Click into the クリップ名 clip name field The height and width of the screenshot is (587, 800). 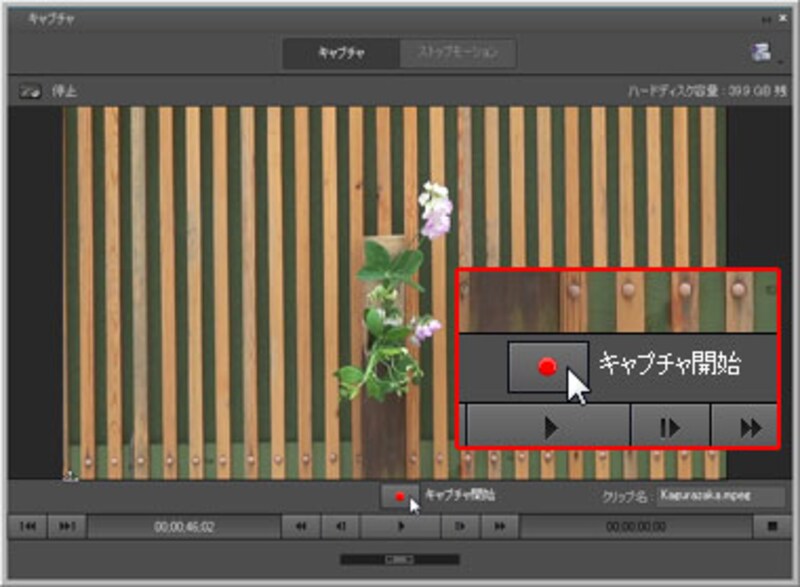[721, 496]
